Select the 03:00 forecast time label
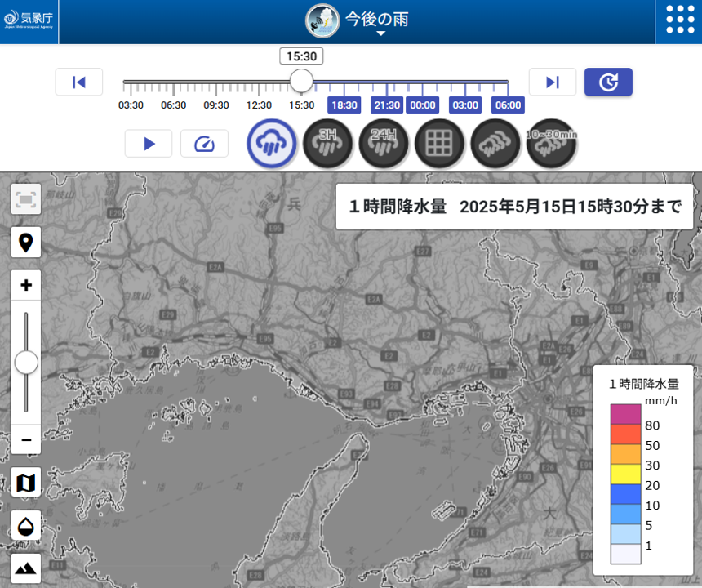The width and height of the screenshot is (702, 588). [465, 105]
